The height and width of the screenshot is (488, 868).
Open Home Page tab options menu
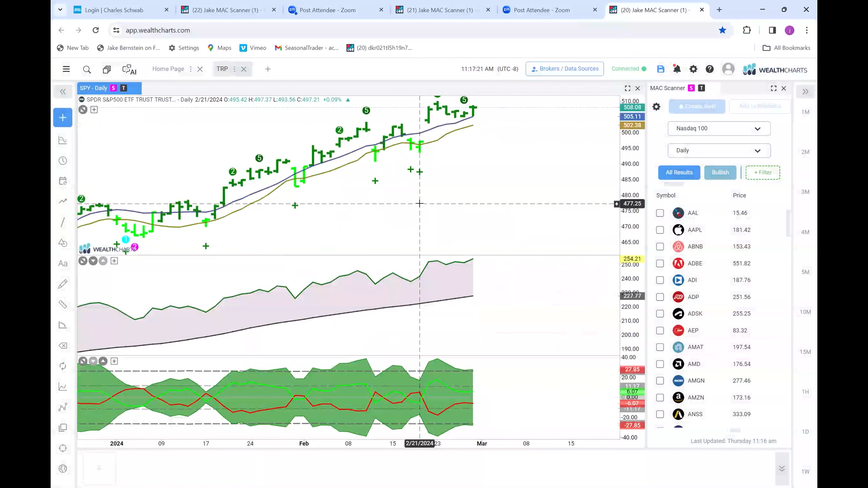190,69
